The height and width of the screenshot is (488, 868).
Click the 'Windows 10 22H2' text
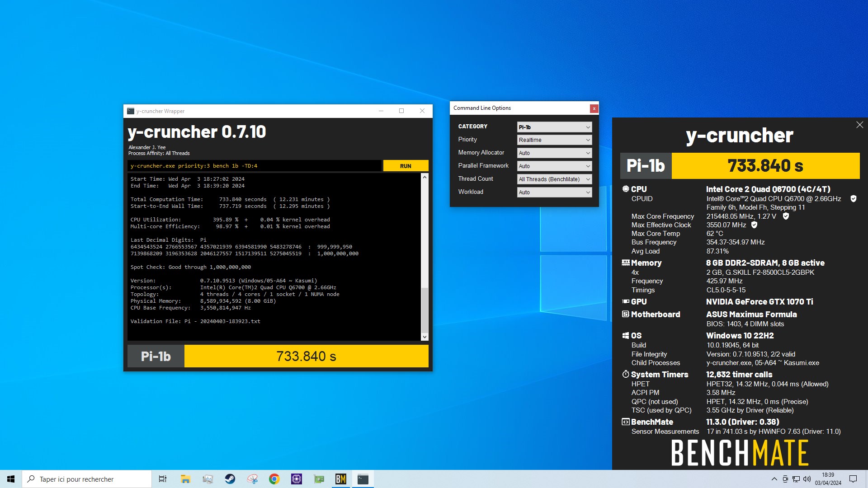point(740,336)
